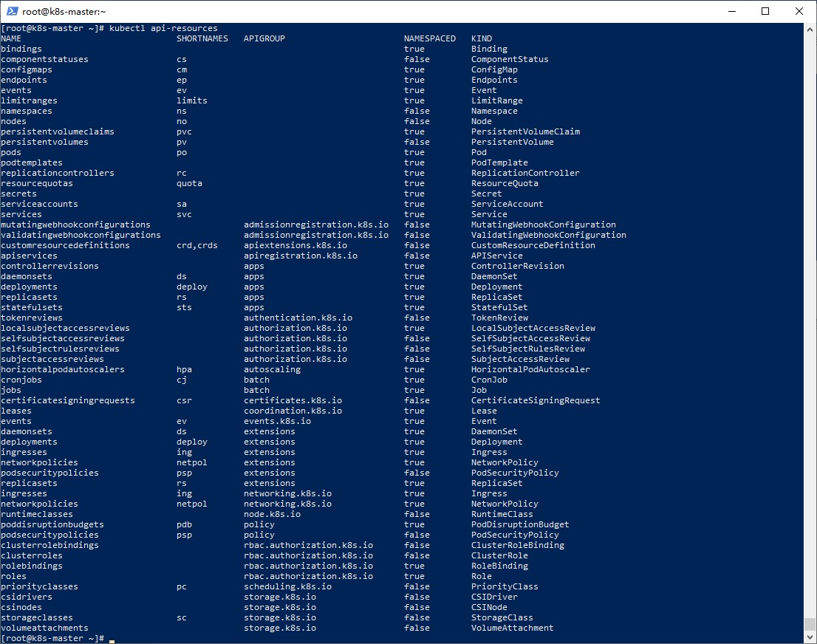This screenshot has width=817, height=644.
Task: Click the 'quota' shortname
Action: 189,183
